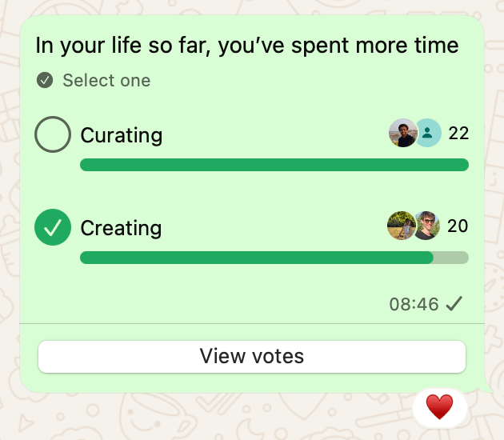
Task: Click the 22 vote count for Curating
Action: pyautogui.click(x=458, y=133)
